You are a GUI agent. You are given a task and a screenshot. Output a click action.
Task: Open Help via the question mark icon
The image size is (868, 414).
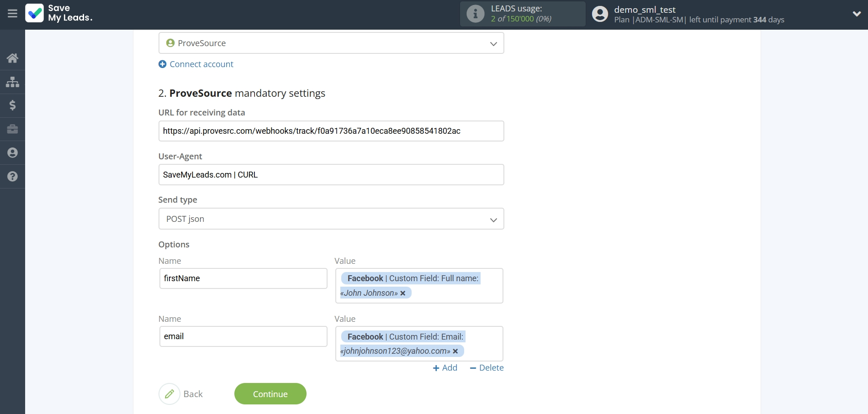pos(12,177)
